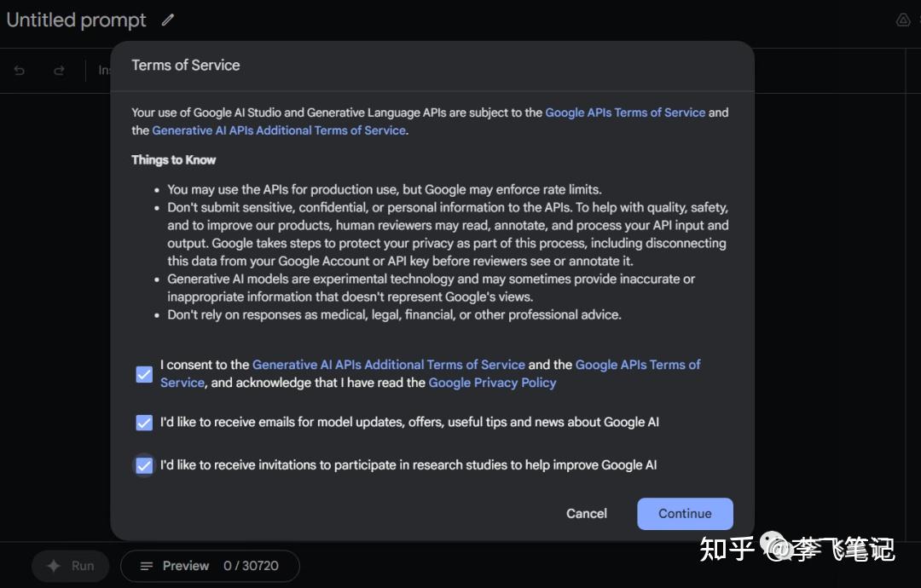Click the redo arrow in the toolbar

pos(59,71)
